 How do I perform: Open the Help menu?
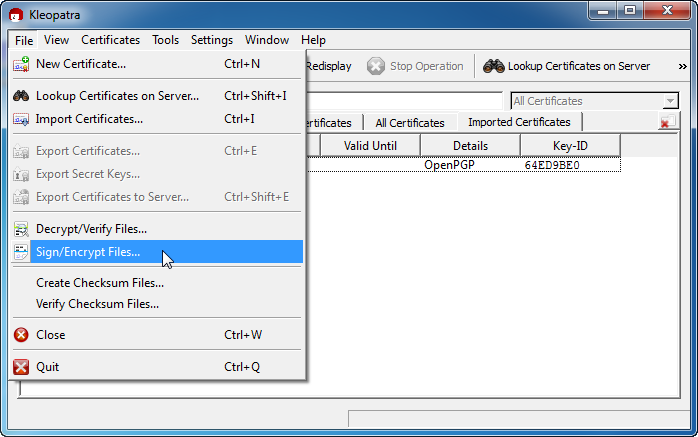(x=313, y=40)
